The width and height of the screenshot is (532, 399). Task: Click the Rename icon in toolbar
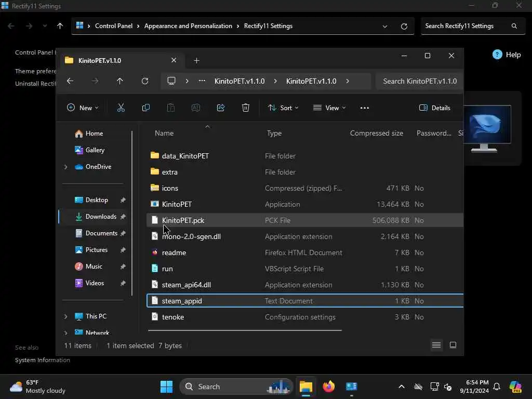(x=196, y=108)
